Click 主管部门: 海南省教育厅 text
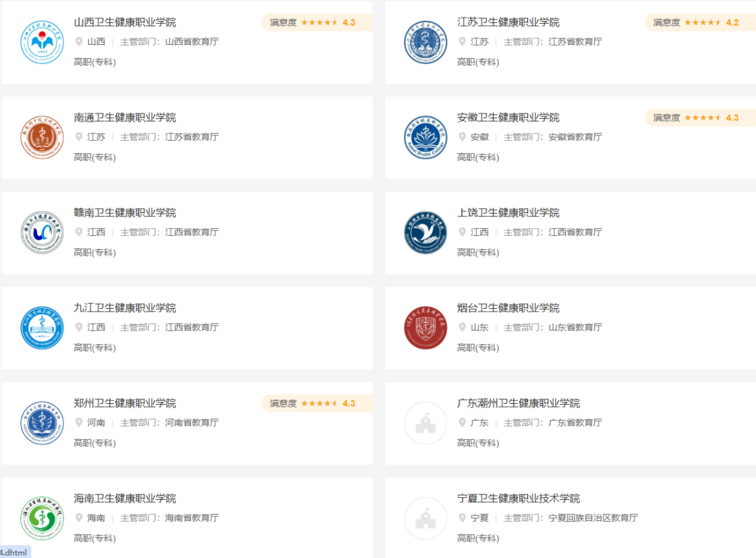 click(x=169, y=518)
